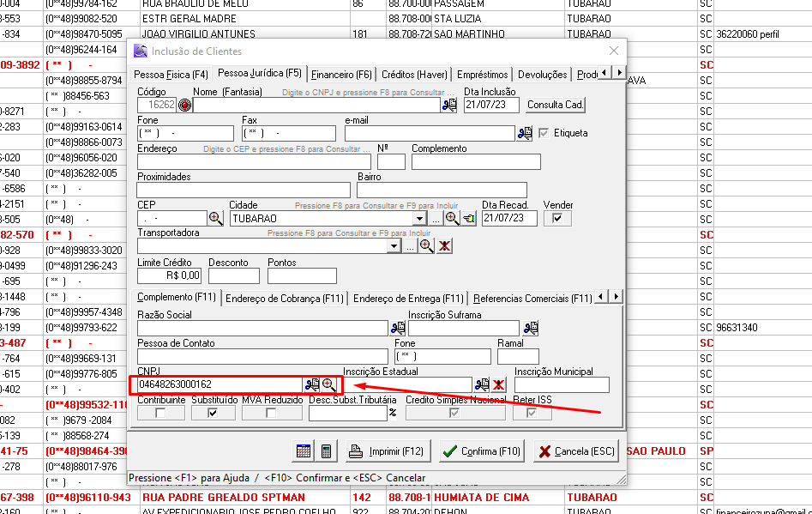This screenshot has height=514, width=812.
Task: Click the red X icon beside Inscrição Estadual
Action: [498, 384]
